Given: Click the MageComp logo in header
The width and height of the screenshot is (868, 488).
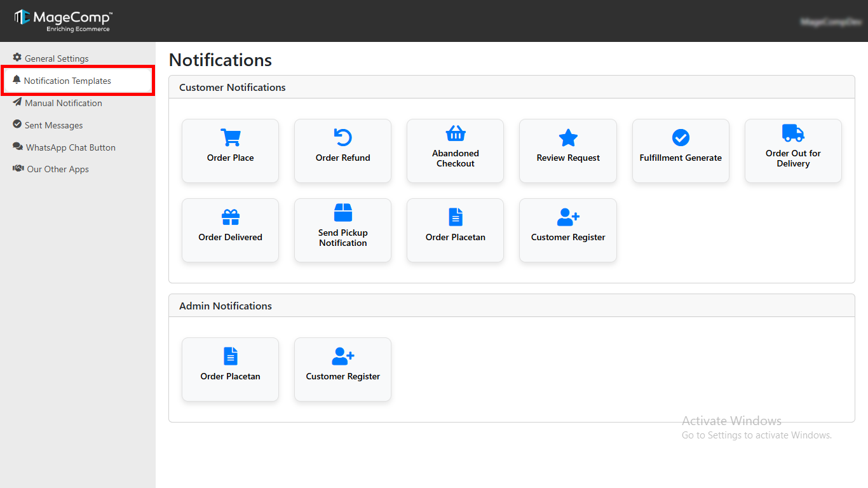Looking at the screenshot, I should (x=64, y=20).
